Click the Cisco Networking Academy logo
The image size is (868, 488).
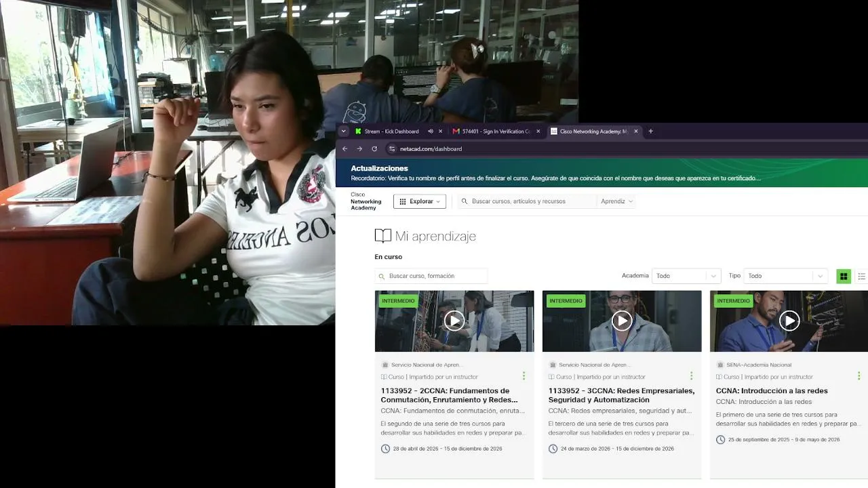point(366,201)
